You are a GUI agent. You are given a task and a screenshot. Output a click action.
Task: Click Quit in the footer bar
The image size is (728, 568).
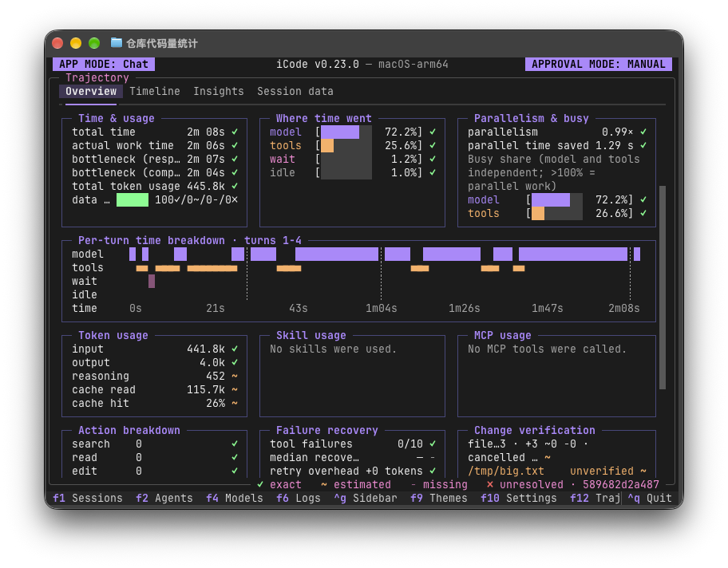pyautogui.click(x=650, y=498)
